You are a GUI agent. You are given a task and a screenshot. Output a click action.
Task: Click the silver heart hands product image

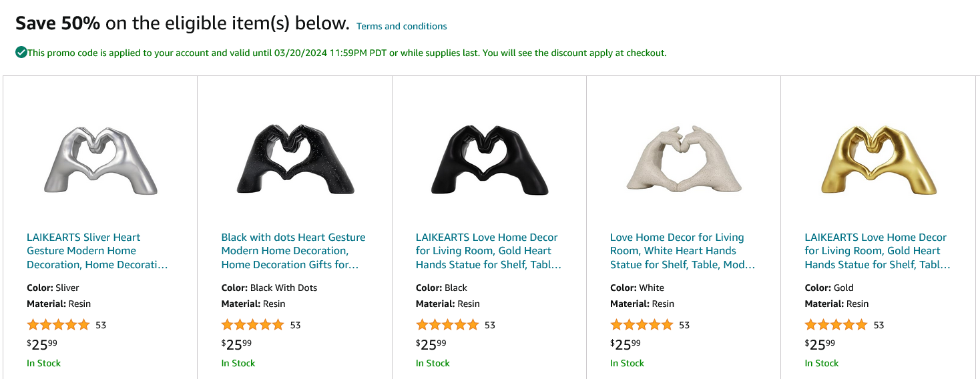(100, 159)
